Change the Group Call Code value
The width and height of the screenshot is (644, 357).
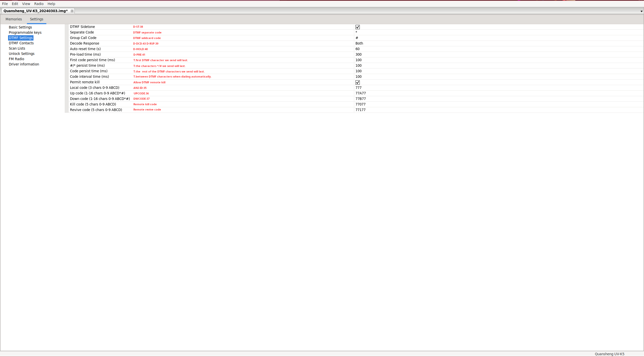point(357,38)
